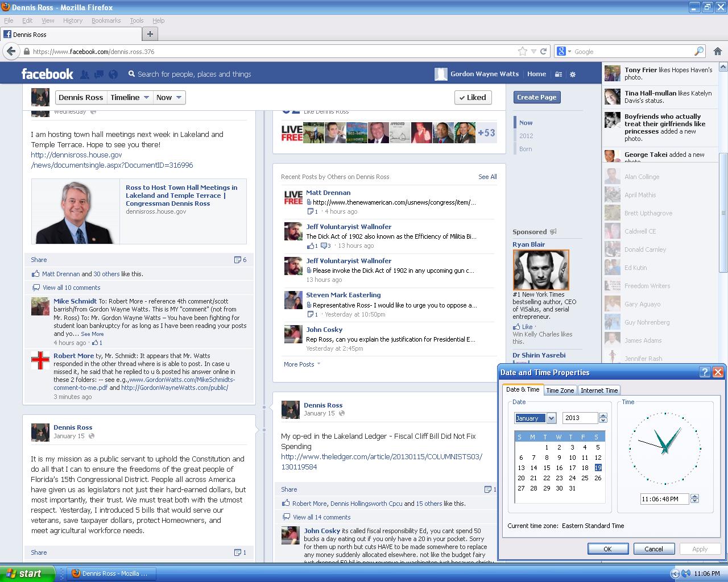This screenshot has height=582, width=728.
Task: Click comment count icon on town hall post
Action: tap(238, 260)
